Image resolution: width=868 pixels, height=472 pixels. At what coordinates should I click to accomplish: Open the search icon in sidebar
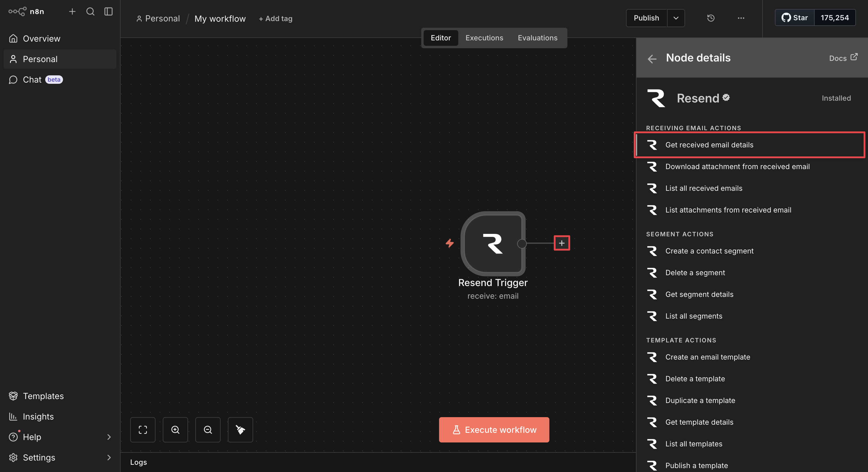(x=90, y=11)
